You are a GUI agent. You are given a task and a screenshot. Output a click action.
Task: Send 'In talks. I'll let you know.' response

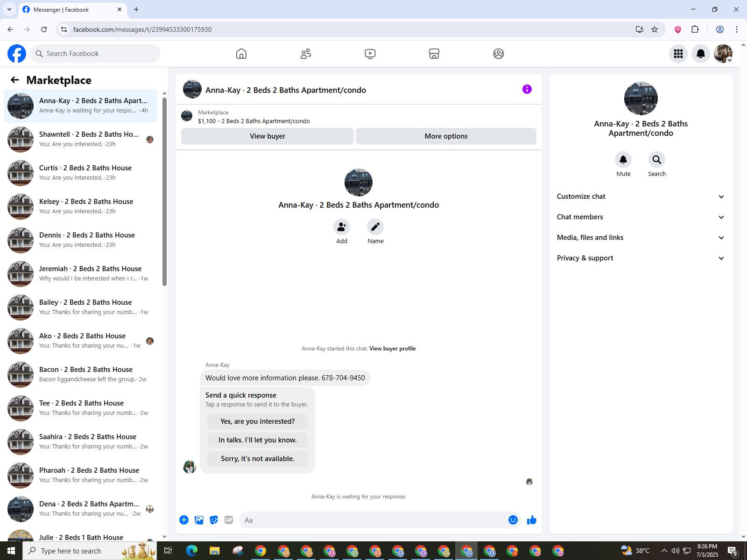[257, 440]
